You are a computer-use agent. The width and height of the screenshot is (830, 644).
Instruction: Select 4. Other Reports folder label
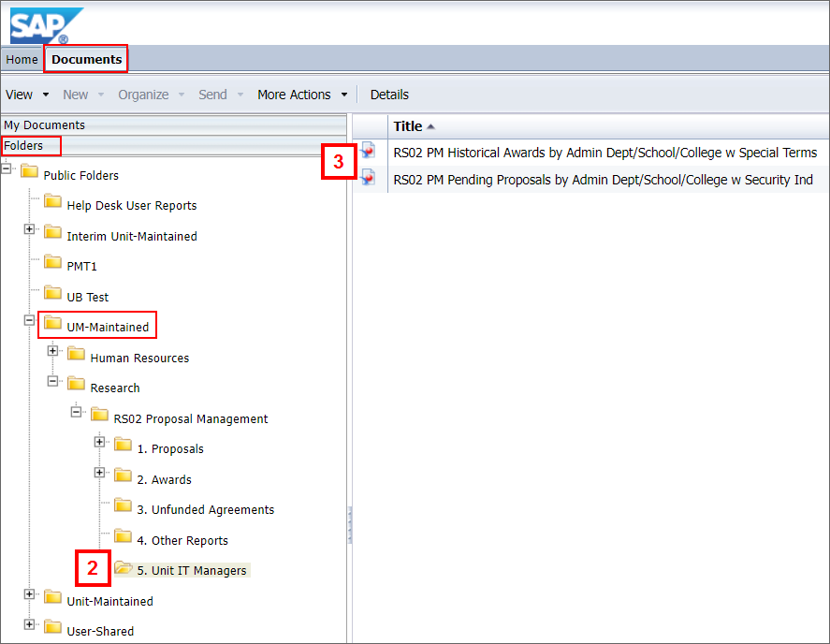pyautogui.click(x=182, y=541)
